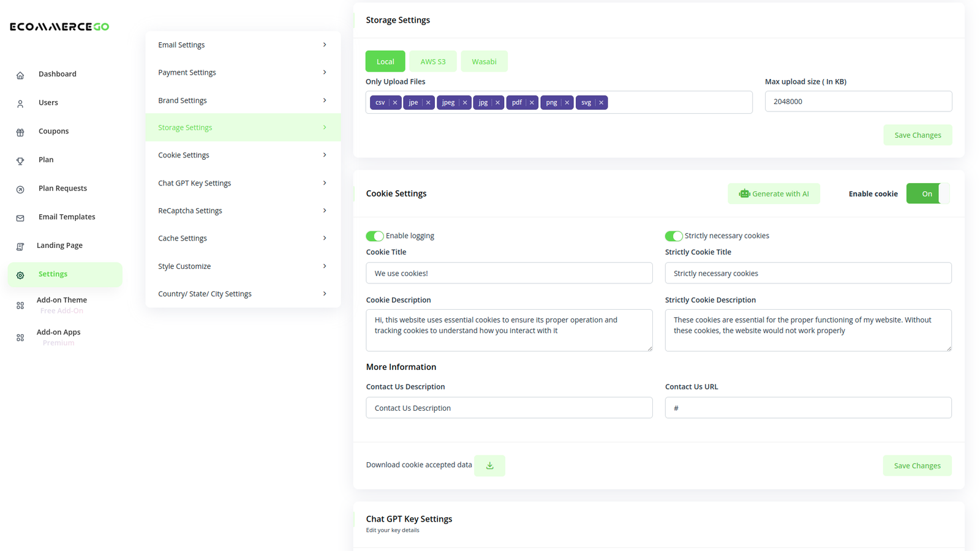Remove the svg file type tag
This screenshot has width=980, height=551.
[x=601, y=103]
